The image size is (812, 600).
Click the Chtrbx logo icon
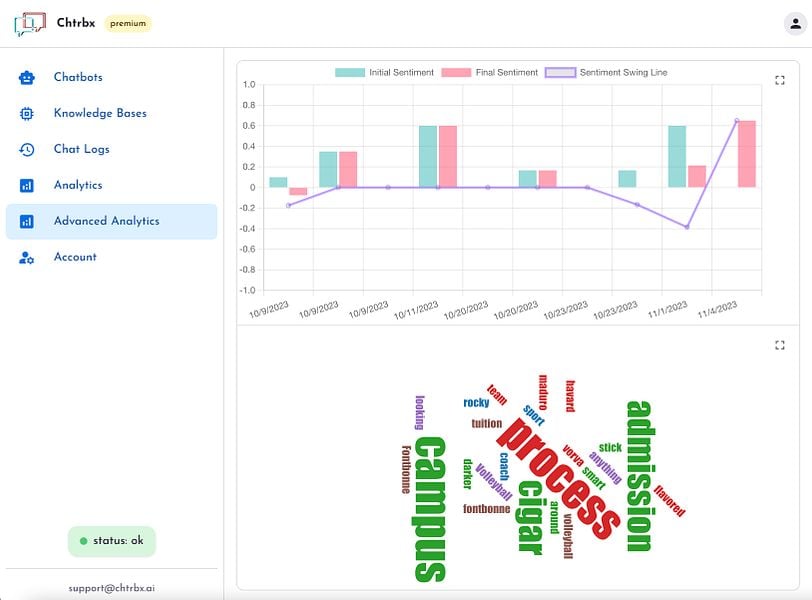click(x=30, y=24)
